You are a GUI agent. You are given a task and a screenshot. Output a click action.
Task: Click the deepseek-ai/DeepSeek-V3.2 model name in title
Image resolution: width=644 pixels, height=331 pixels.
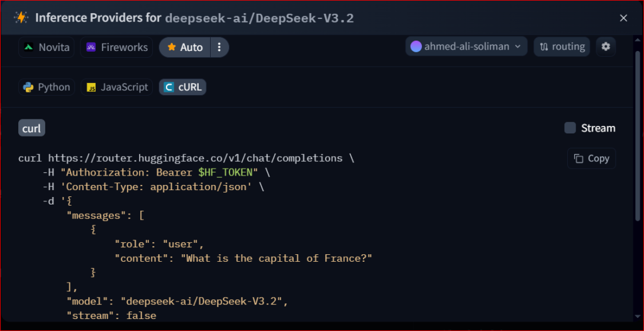[x=259, y=18]
